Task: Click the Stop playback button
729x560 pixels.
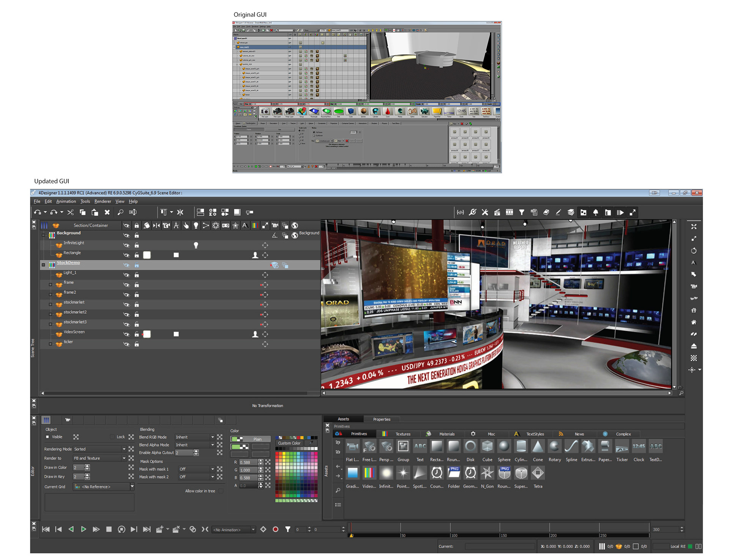Action: [109, 529]
